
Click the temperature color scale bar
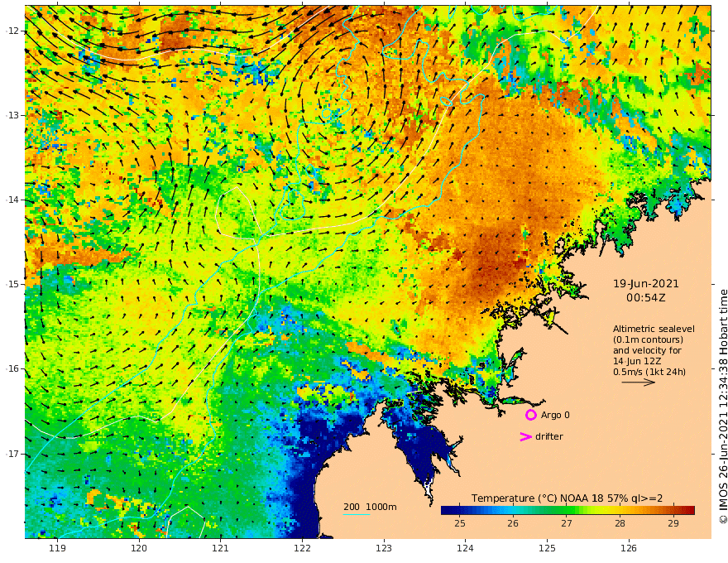pos(568,511)
